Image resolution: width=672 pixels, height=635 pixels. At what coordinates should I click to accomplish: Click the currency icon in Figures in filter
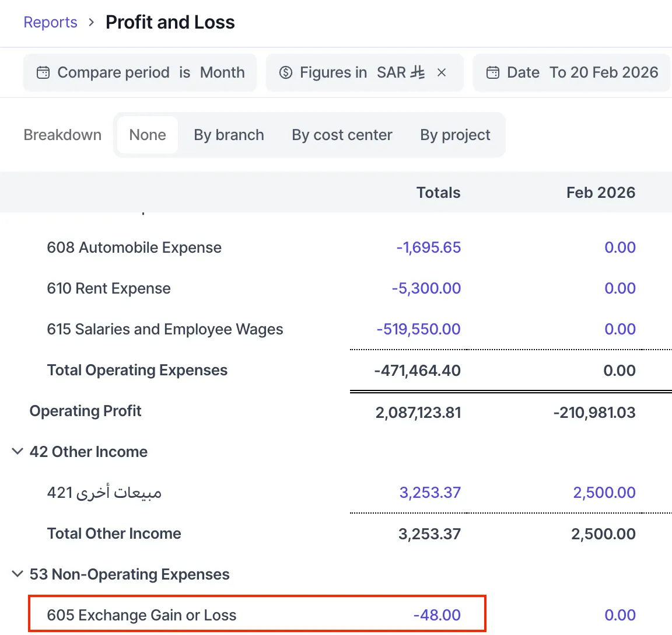point(285,72)
